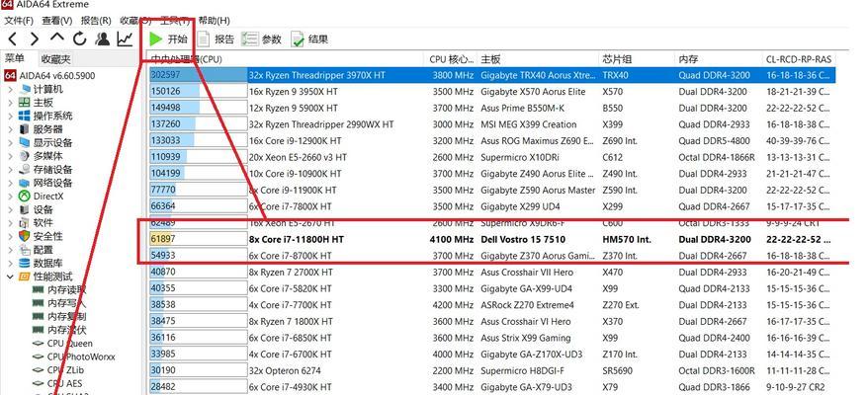Go forward with the right arrow icon
The width and height of the screenshot is (868, 395).
[35, 39]
